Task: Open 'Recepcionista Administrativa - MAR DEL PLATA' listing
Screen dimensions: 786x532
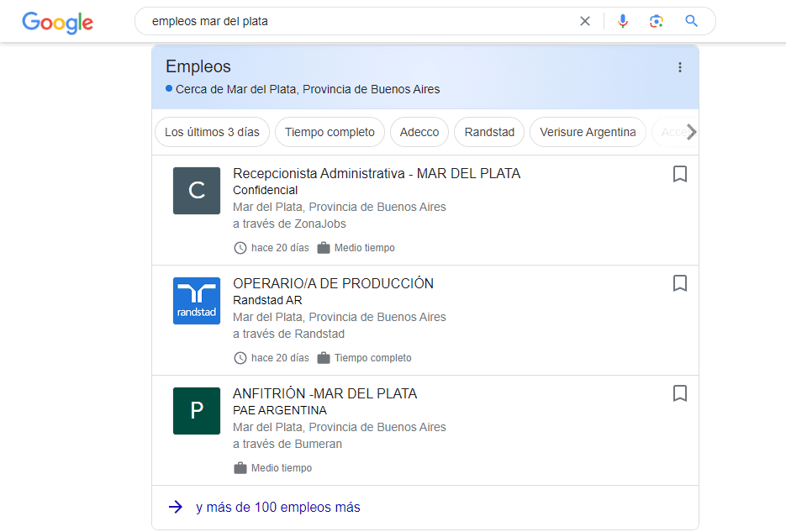Action: point(377,174)
